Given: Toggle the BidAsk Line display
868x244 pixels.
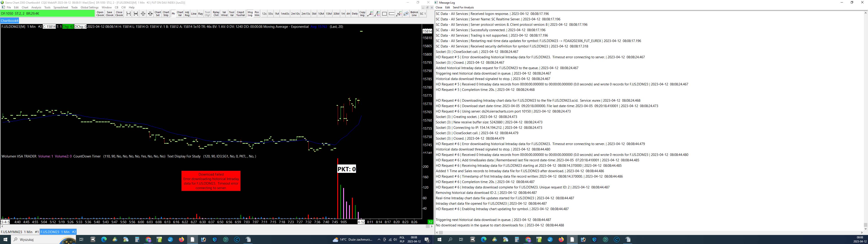Looking at the screenshot, I should pos(414,14).
